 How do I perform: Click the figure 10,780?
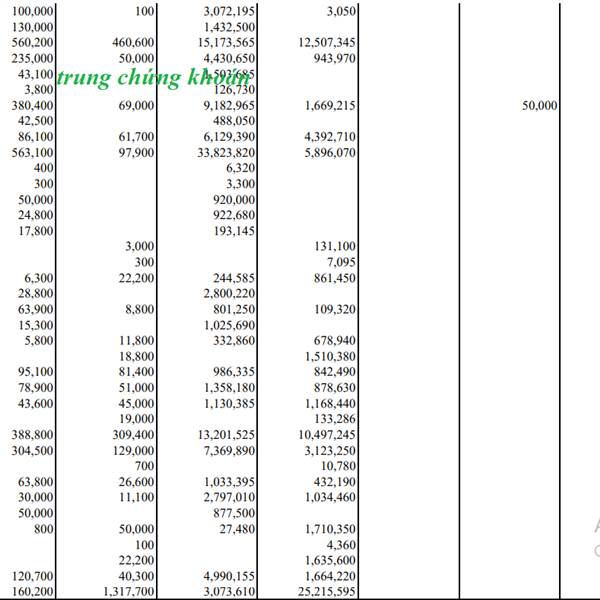(x=338, y=466)
